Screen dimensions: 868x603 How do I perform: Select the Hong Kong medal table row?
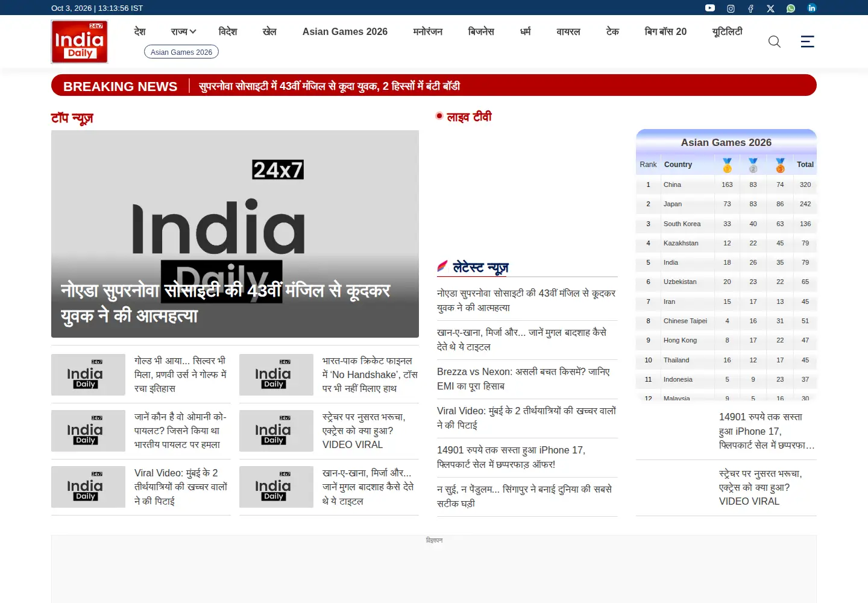pos(726,340)
